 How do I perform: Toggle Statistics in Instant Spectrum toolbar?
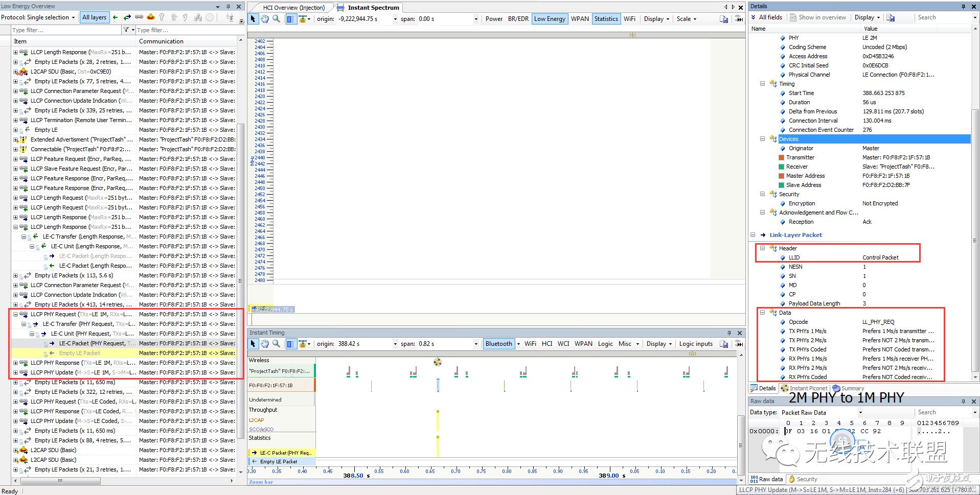click(606, 19)
